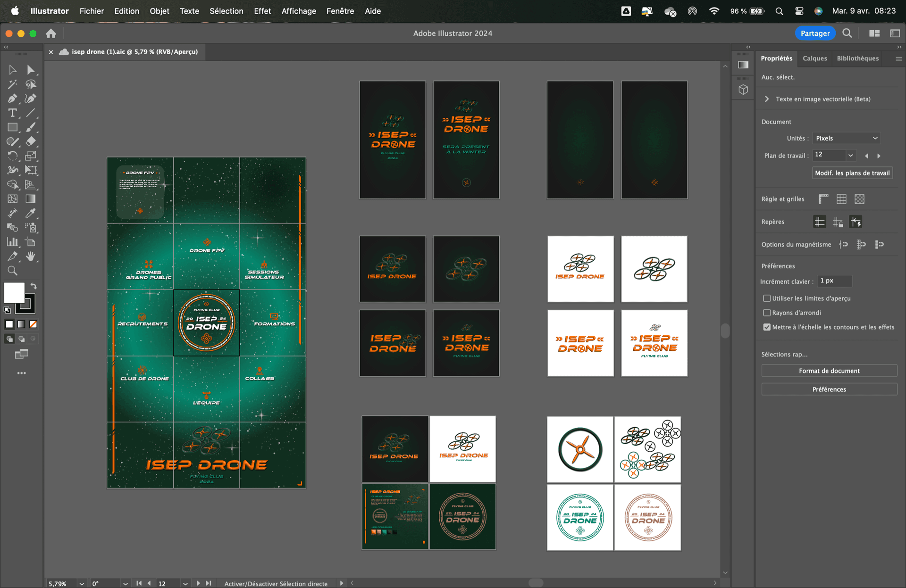Switch to the Calques tab

(x=814, y=58)
